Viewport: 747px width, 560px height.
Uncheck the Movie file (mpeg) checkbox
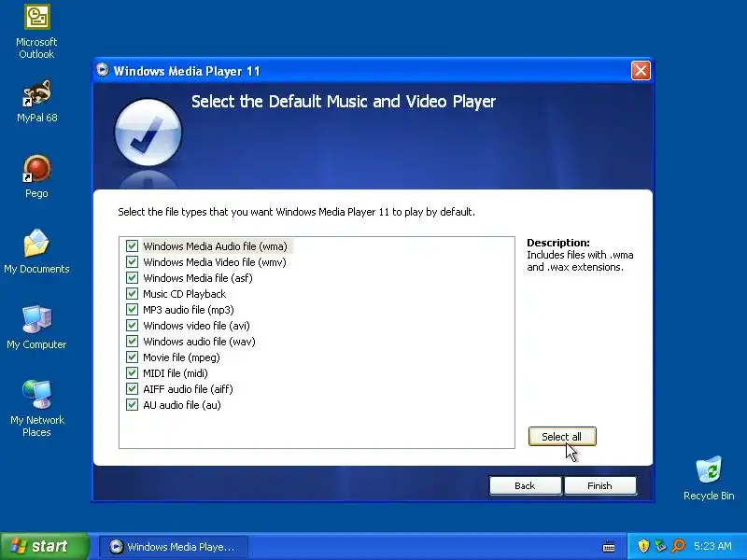[x=132, y=357]
